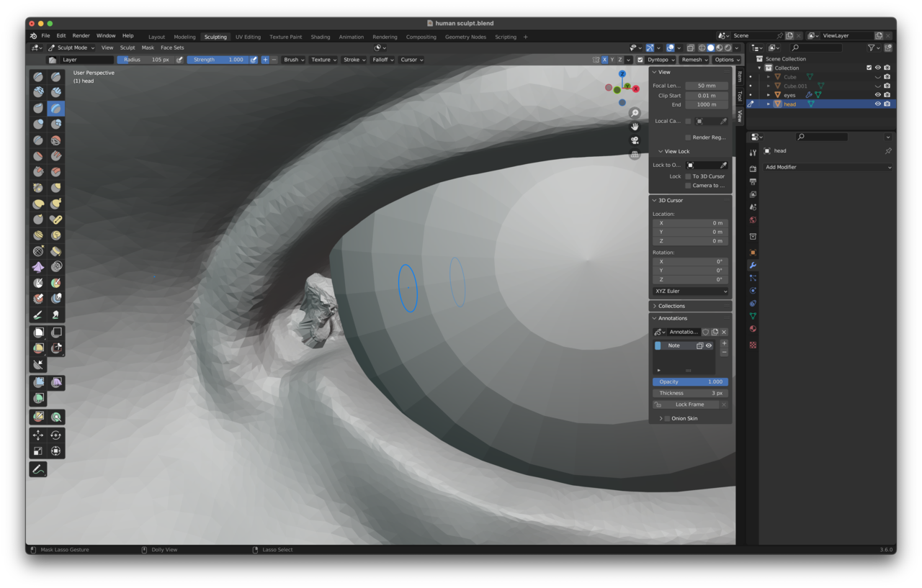922x588 pixels.
Task: Enable Lock To 3D Cursor checkbox
Action: [688, 176]
